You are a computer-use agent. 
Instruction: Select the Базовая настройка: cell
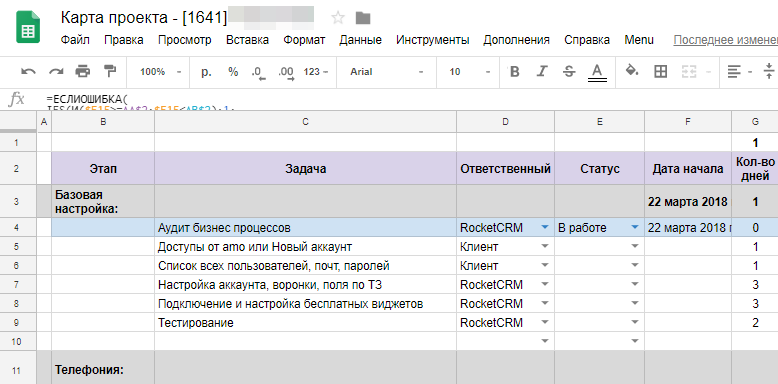point(103,201)
